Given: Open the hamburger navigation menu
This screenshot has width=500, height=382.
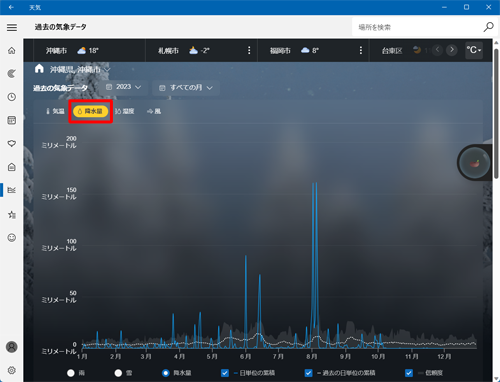Looking at the screenshot, I should [x=12, y=27].
